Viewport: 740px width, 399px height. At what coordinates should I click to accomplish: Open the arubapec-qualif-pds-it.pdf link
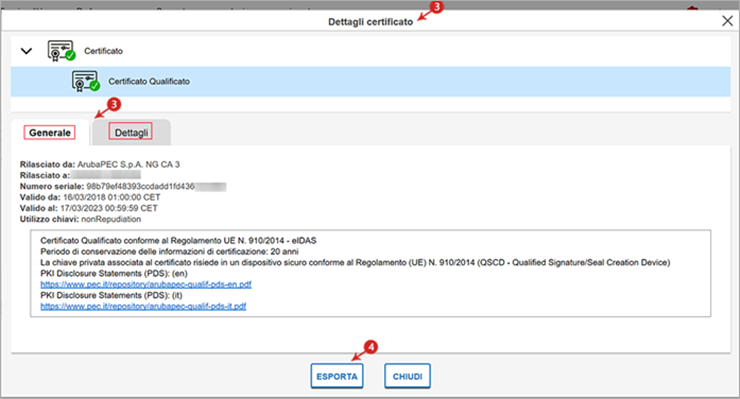(143, 306)
